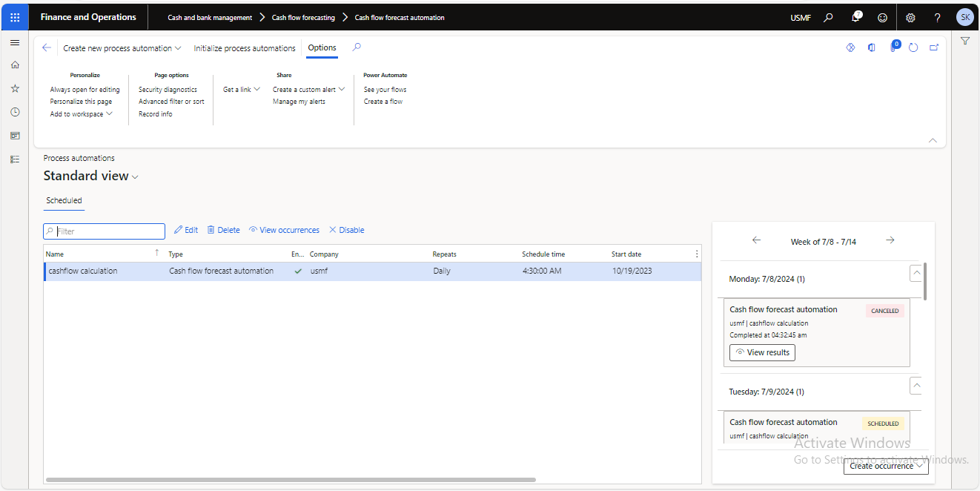Click the refresh page icon
980x491 pixels.
pos(913,47)
